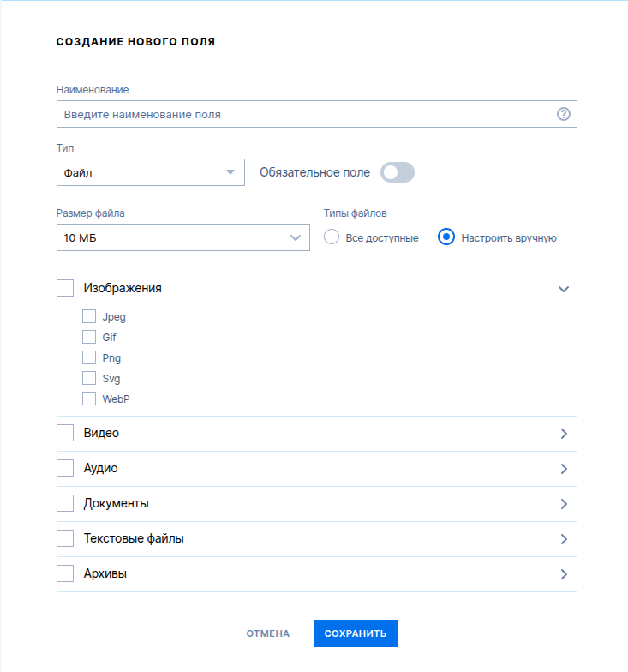Expand the Текстовые файлы section arrow

click(x=564, y=539)
